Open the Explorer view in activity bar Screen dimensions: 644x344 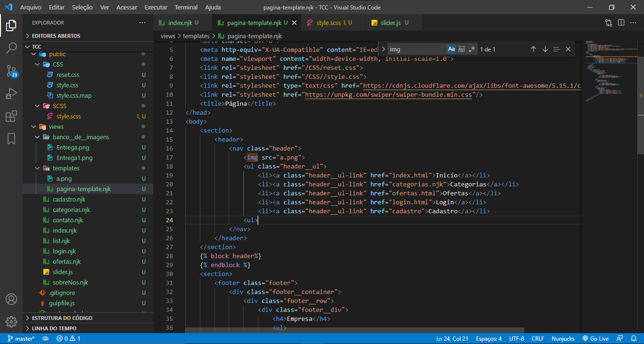coord(11,25)
